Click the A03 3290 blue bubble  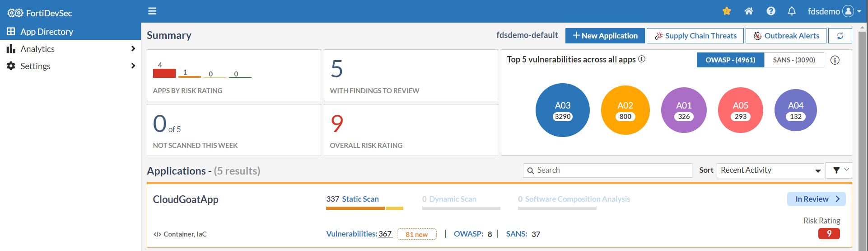563,110
